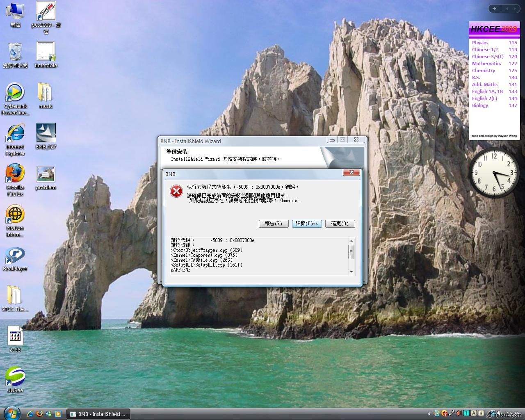Click the red error X icon

coord(176,191)
